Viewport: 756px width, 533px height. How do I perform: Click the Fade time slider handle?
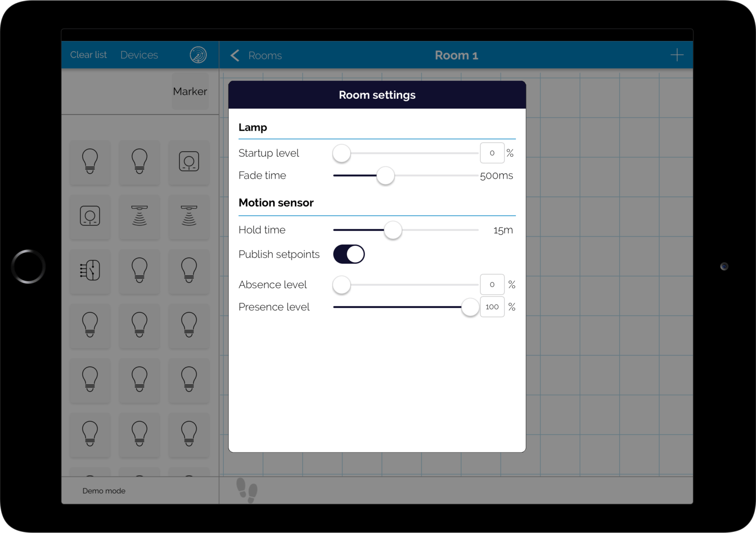(x=385, y=176)
